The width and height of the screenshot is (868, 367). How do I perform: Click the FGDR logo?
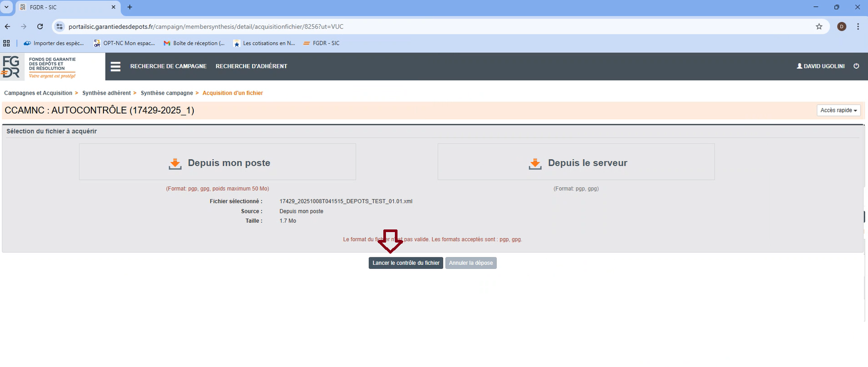(39, 67)
